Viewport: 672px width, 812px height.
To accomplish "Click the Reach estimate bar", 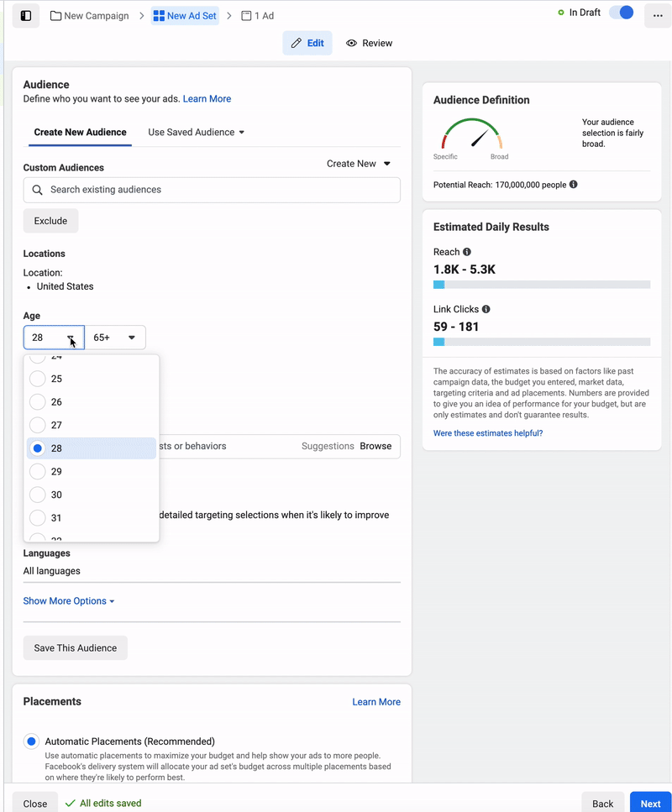I will (x=542, y=285).
